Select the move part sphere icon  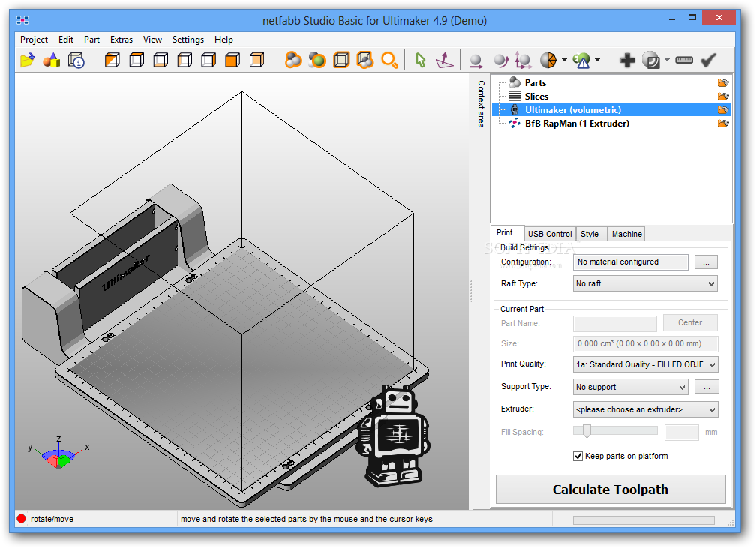475,61
